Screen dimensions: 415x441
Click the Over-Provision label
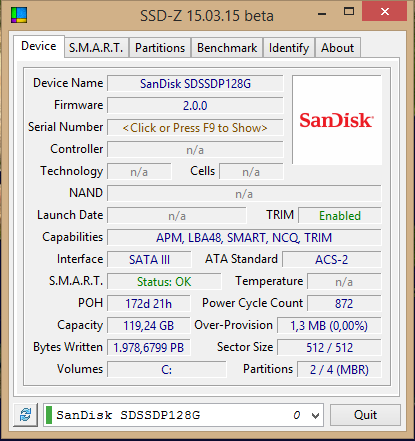233,325
